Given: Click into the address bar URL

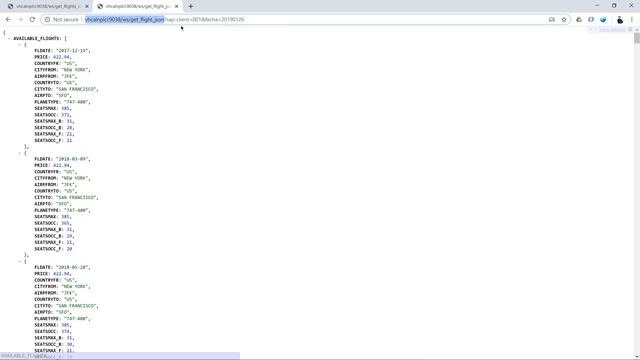Looking at the screenshot, I should pyautogui.click(x=164, y=19).
